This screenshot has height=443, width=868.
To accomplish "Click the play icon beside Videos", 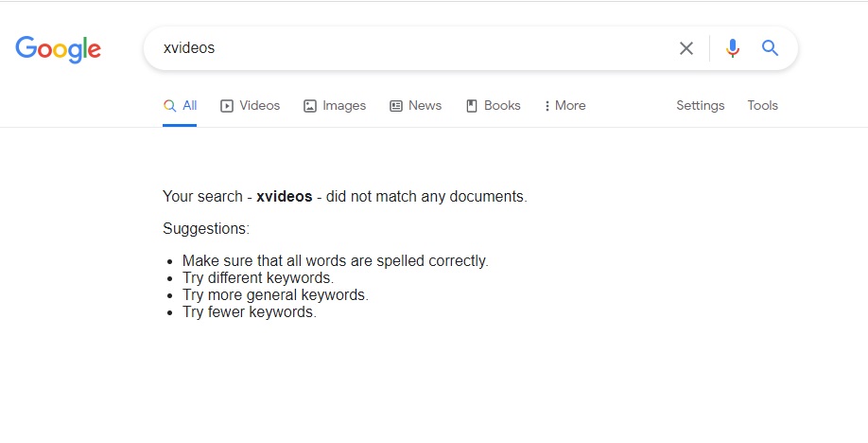I will (226, 106).
